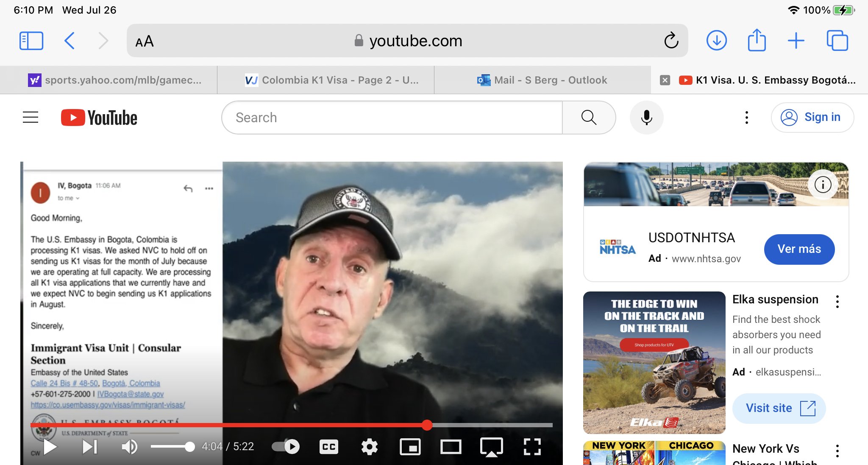Mute the video volume
Image resolution: width=868 pixels, height=465 pixels.
tap(129, 447)
